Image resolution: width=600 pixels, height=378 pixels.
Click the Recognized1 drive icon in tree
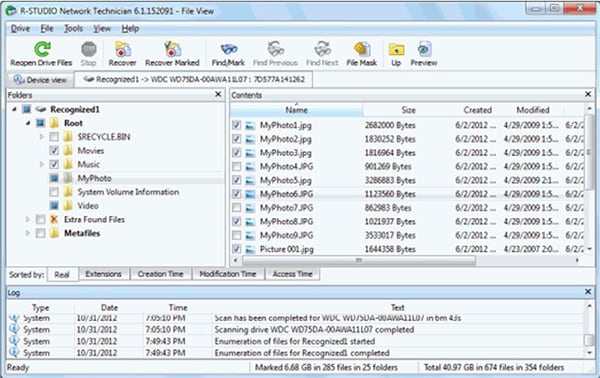click(41, 109)
